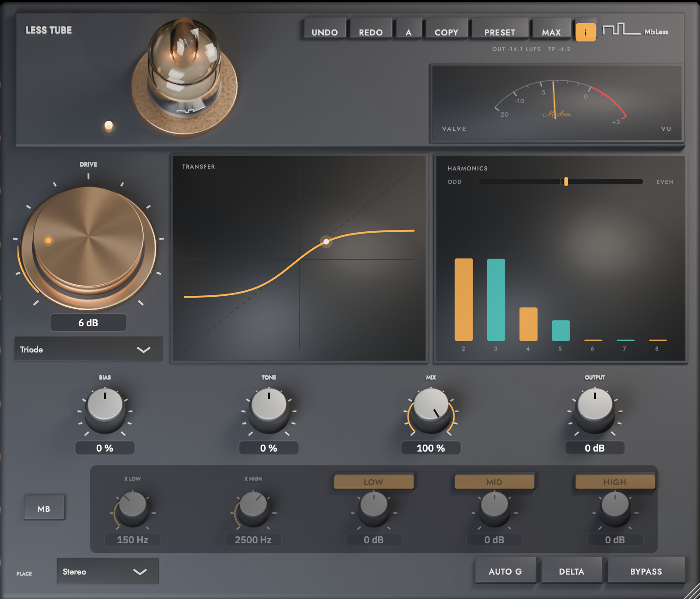Image resolution: width=700 pixels, height=599 pixels.
Task: Click the small power LED below the tube
Action: coord(109,125)
